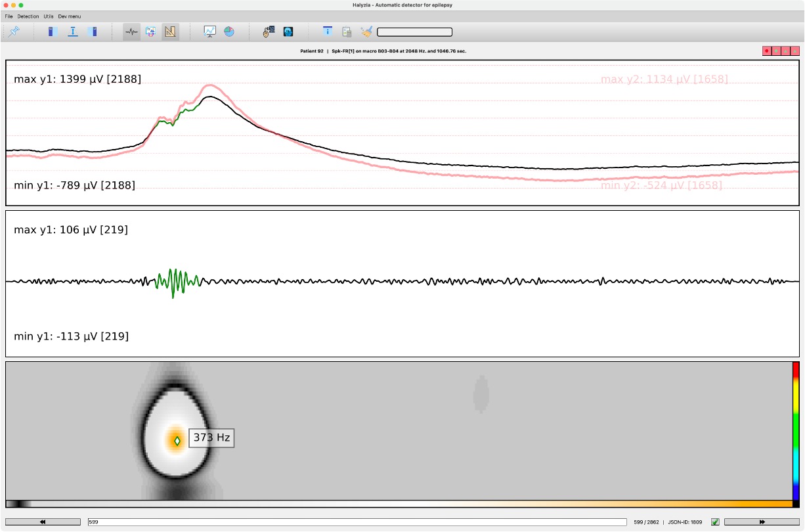Go to next event with forward button

tap(762, 522)
